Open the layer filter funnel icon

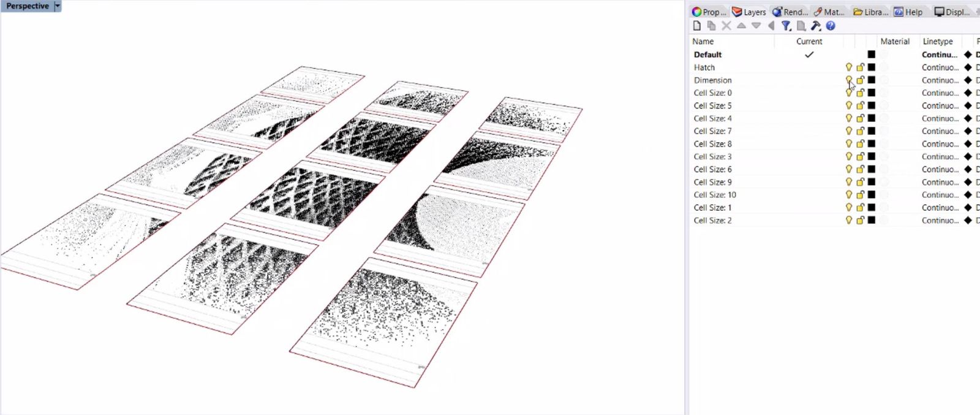pyautogui.click(x=786, y=26)
